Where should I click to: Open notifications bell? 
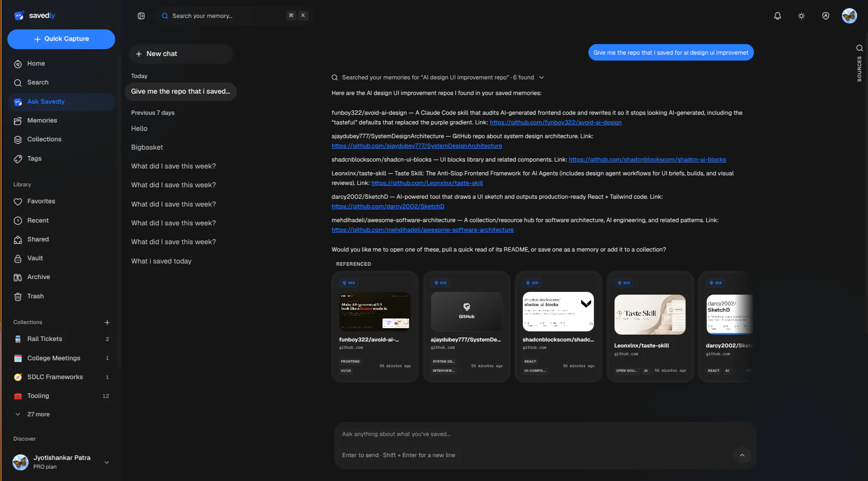click(778, 16)
